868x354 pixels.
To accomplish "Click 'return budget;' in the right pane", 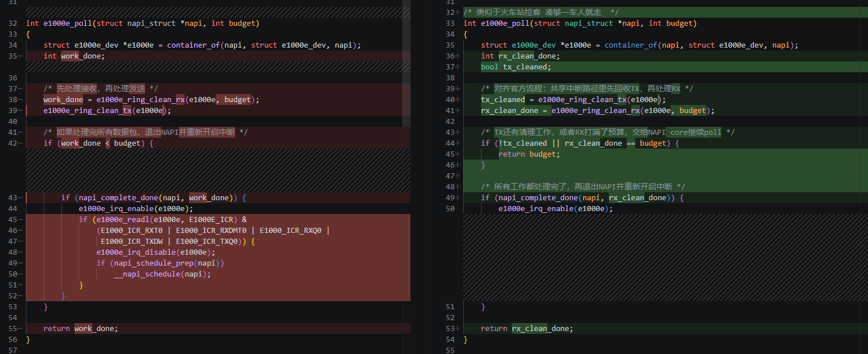I will pyautogui.click(x=529, y=154).
